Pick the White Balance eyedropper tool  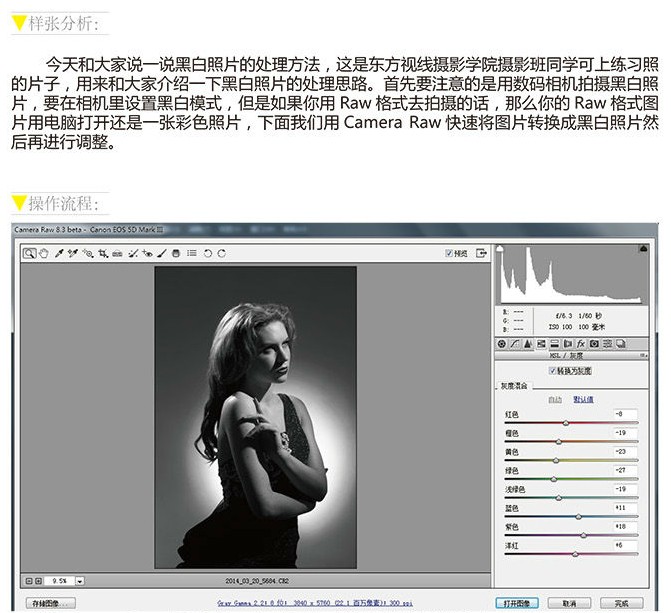click(59, 253)
